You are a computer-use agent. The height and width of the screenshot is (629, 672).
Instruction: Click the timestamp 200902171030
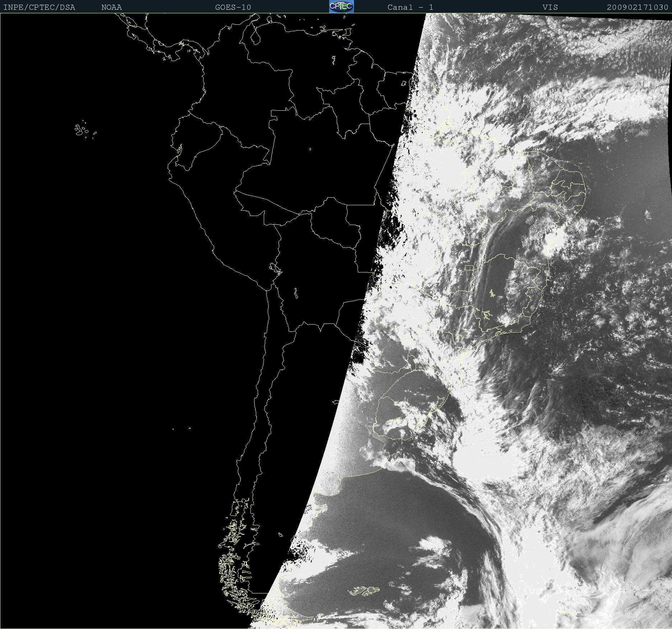point(637,7)
